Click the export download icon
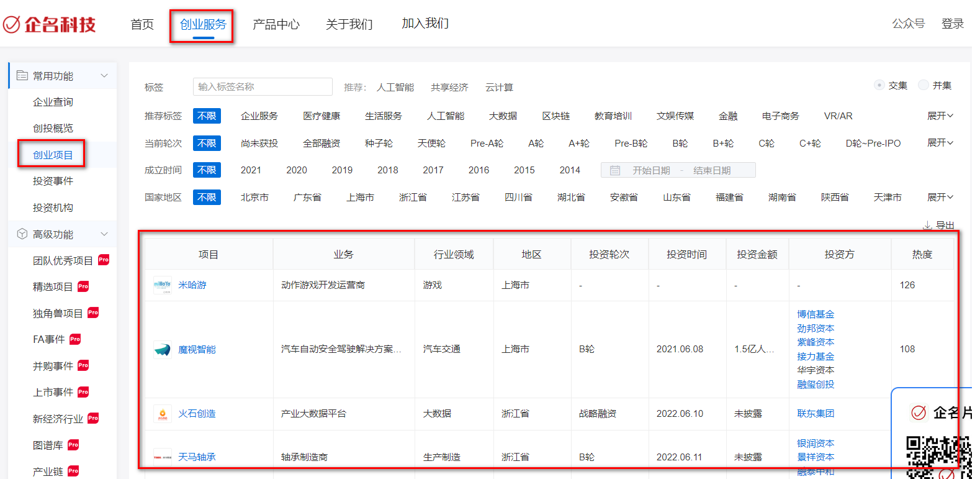This screenshot has height=479, width=980. pos(927,226)
